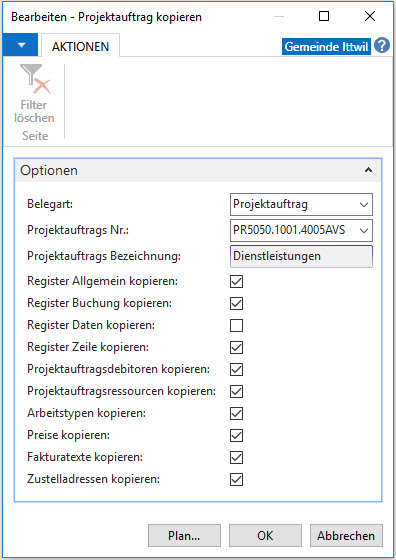Confirm with the OK button

[265, 535]
